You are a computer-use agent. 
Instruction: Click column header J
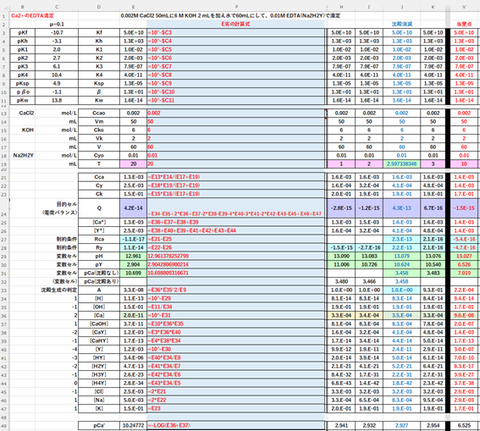point(402,7)
